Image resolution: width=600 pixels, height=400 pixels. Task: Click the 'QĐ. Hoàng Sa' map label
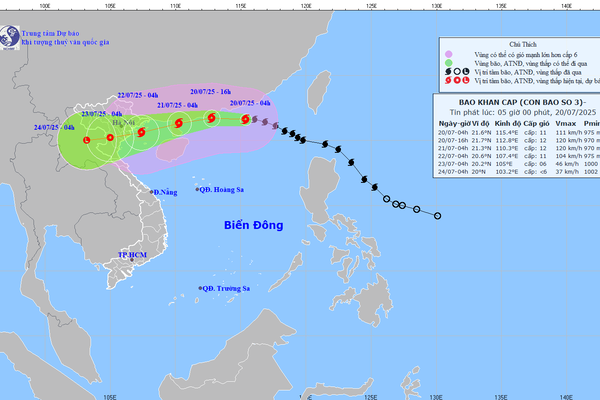(222, 189)
